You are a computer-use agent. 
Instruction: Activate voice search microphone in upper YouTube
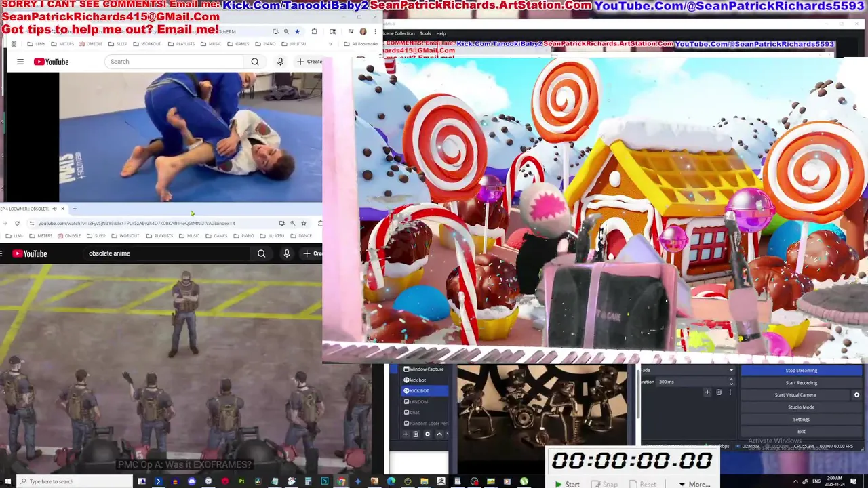tap(280, 62)
